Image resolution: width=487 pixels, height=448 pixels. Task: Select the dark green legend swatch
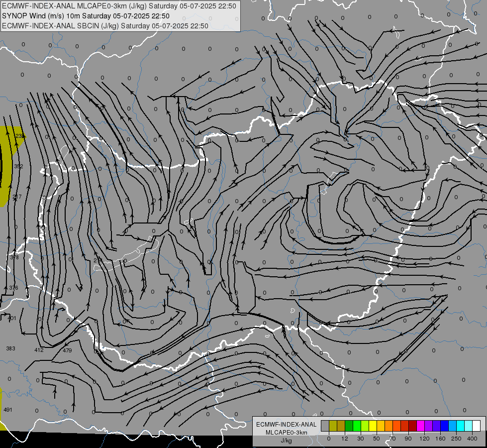coord(349,426)
